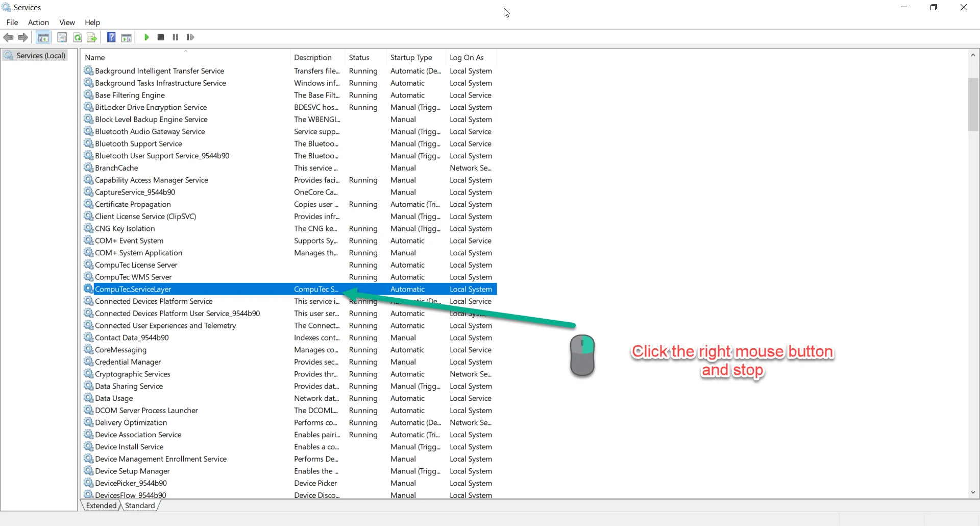
Task: Click the Properties toolbar icon
Action: coord(62,37)
